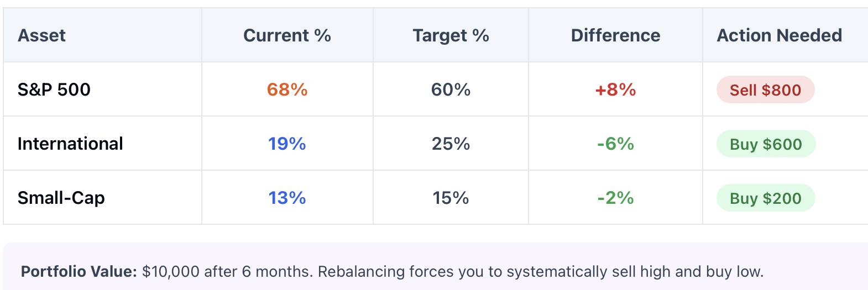868x290 pixels.
Task: Select the Buy $200 action badge
Action: coord(765,198)
